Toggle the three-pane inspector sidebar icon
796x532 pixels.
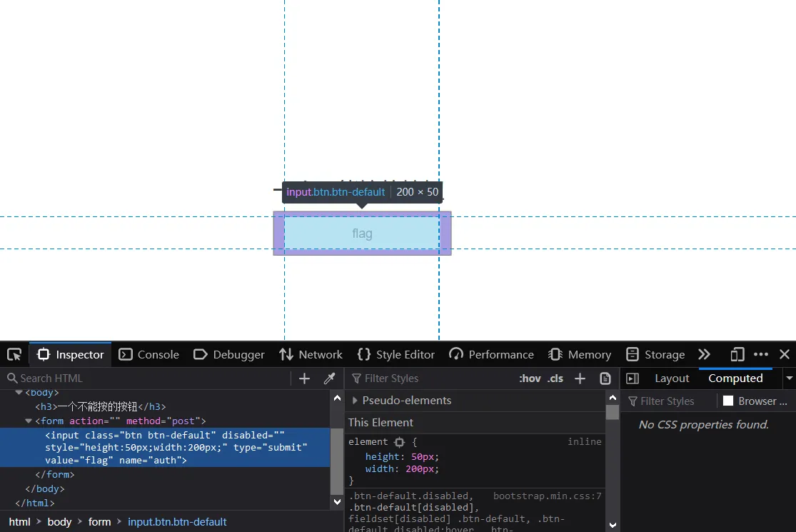pyautogui.click(x=633, y=378)
